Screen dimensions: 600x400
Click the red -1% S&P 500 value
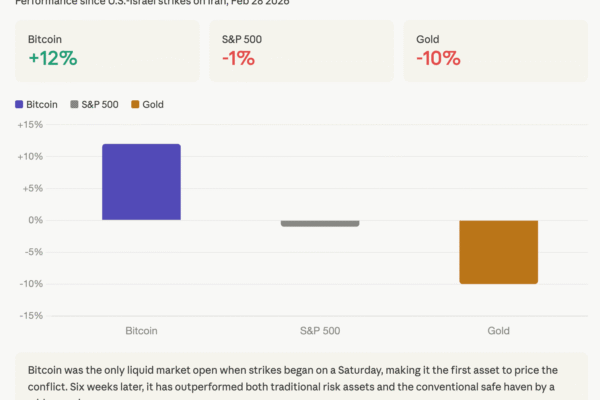236,58
